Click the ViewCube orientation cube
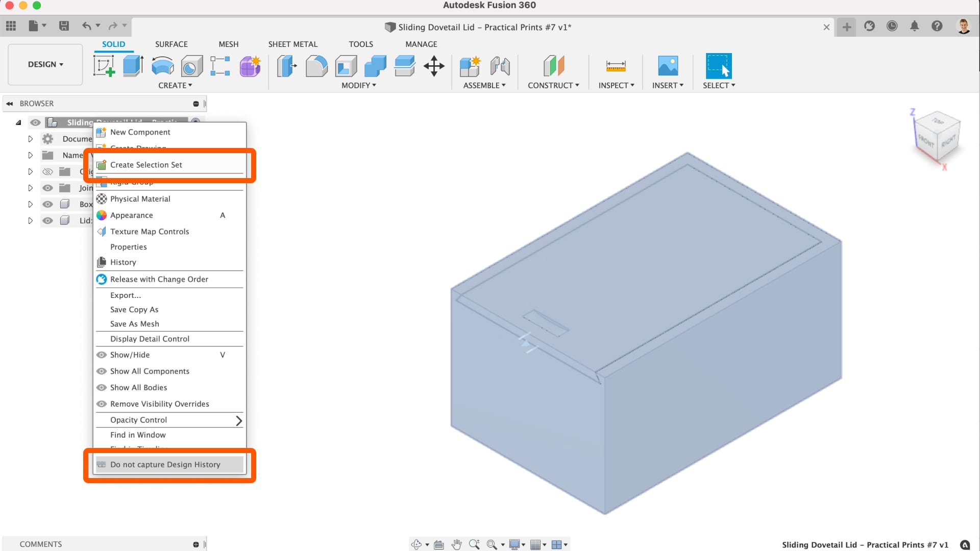980x551 pixels. coord(937,138)
